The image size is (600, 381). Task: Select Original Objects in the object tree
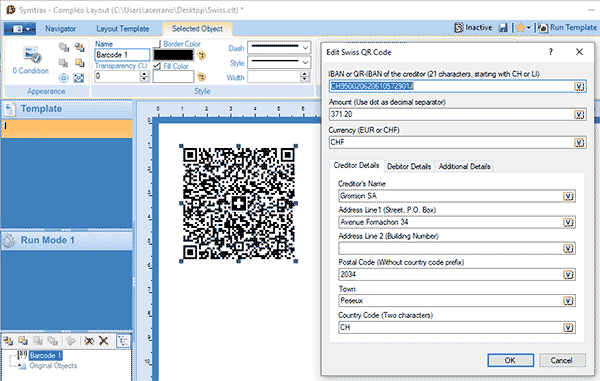tap(53, 366)
